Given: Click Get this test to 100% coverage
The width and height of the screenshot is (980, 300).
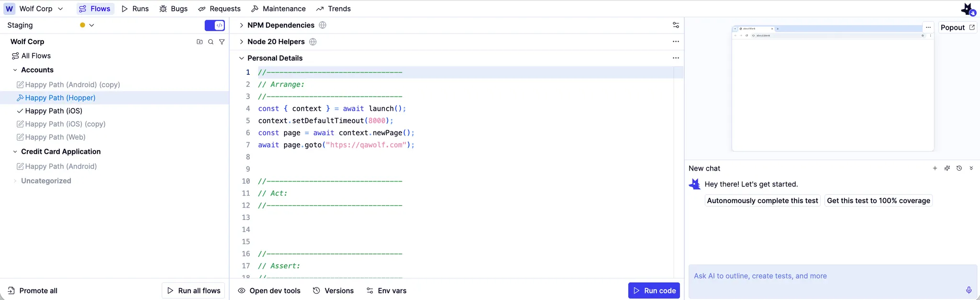Looking at the screenshot, I should tap(879, 201).
